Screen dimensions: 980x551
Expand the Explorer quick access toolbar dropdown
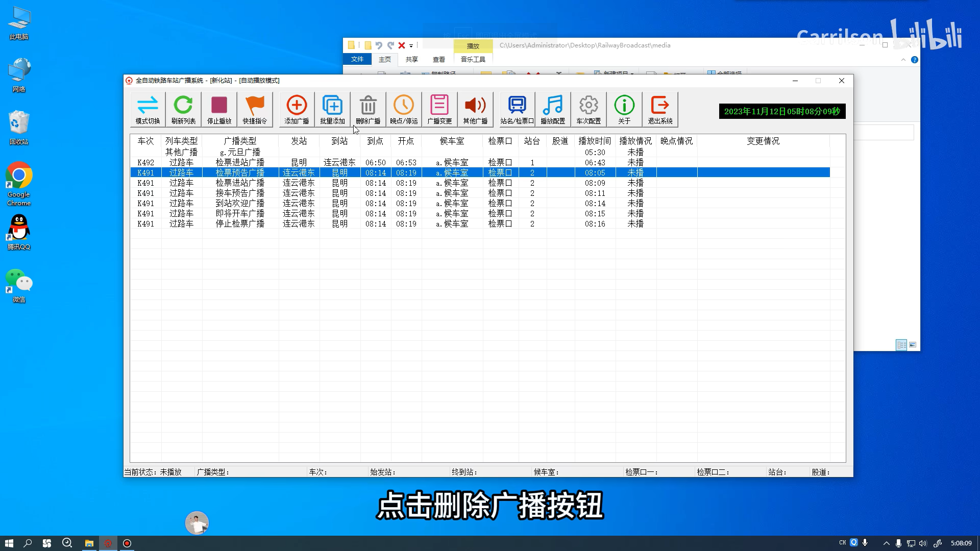tap(411, 46)
